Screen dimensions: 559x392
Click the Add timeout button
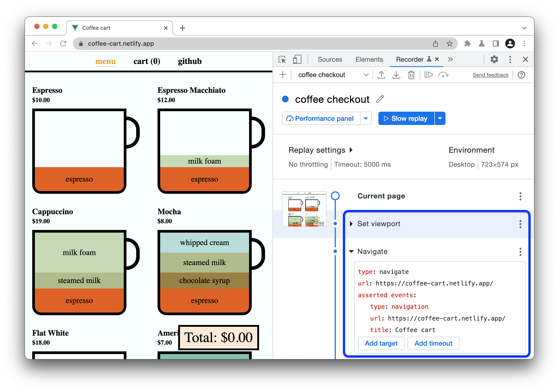(433, 344)
